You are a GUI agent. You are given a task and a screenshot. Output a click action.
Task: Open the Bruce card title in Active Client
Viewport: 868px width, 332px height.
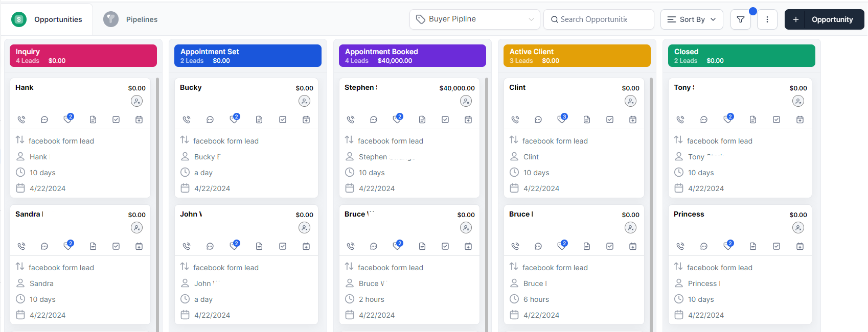coord(520,214)
